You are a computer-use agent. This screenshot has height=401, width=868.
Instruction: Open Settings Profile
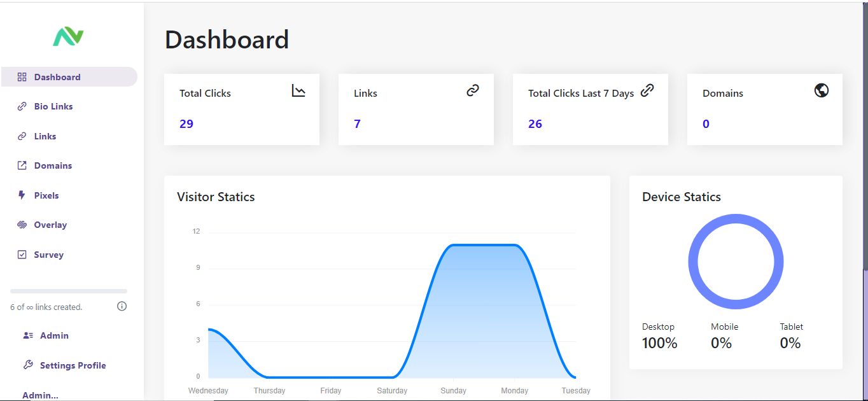73,365
